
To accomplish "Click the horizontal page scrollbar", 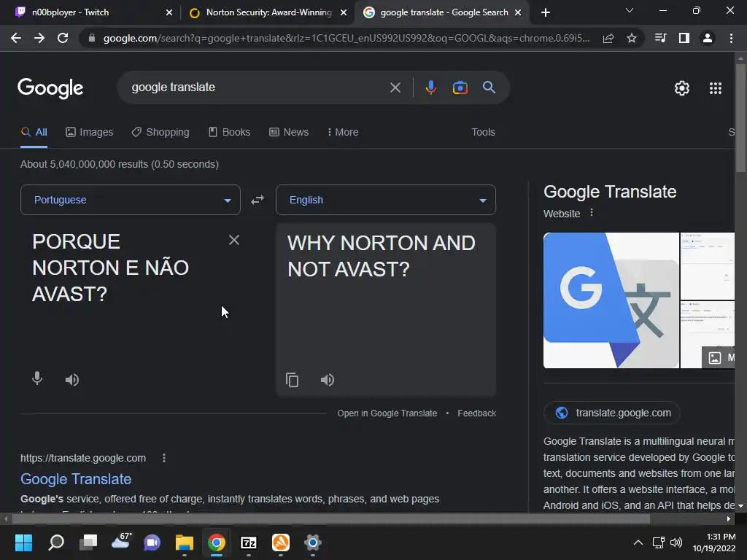I will point(330,518).
